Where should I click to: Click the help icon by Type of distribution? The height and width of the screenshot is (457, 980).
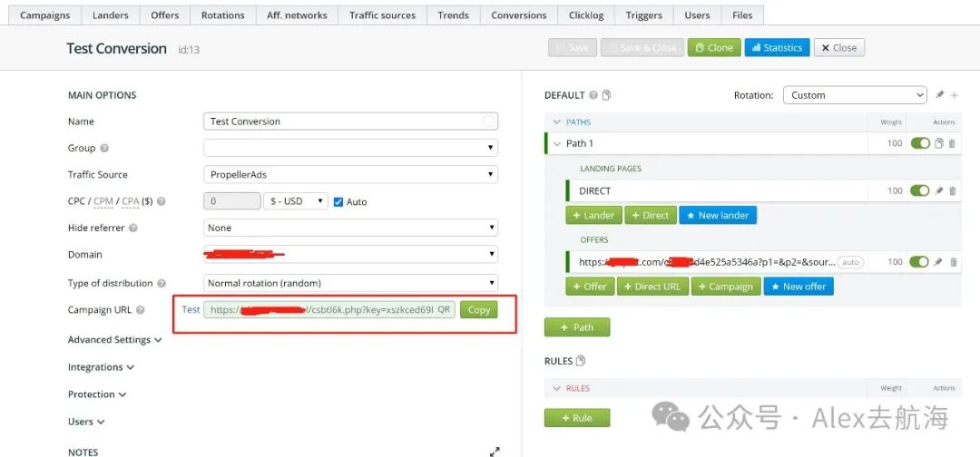(162, 283)
